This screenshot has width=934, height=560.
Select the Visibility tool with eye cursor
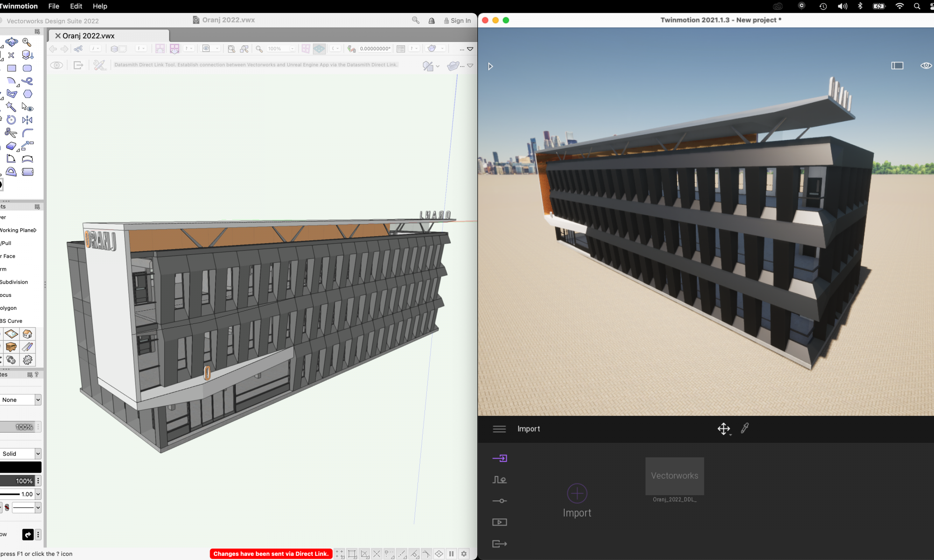[27, 107]
